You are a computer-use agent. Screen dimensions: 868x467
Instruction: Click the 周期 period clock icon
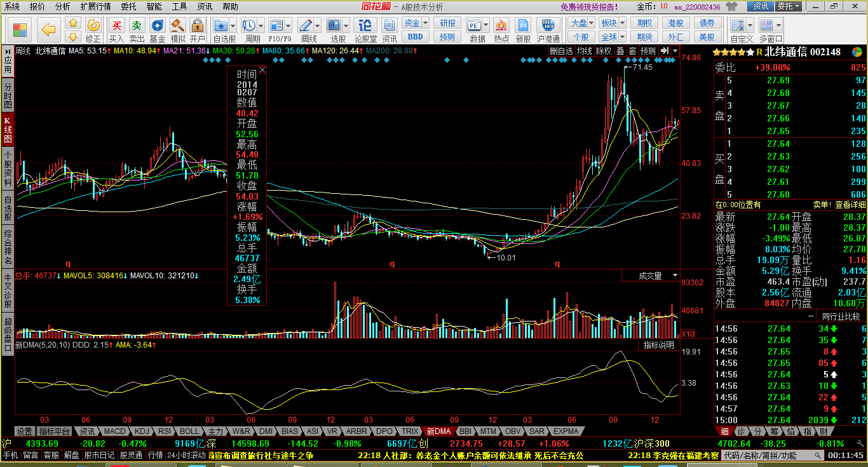point(248,25)
